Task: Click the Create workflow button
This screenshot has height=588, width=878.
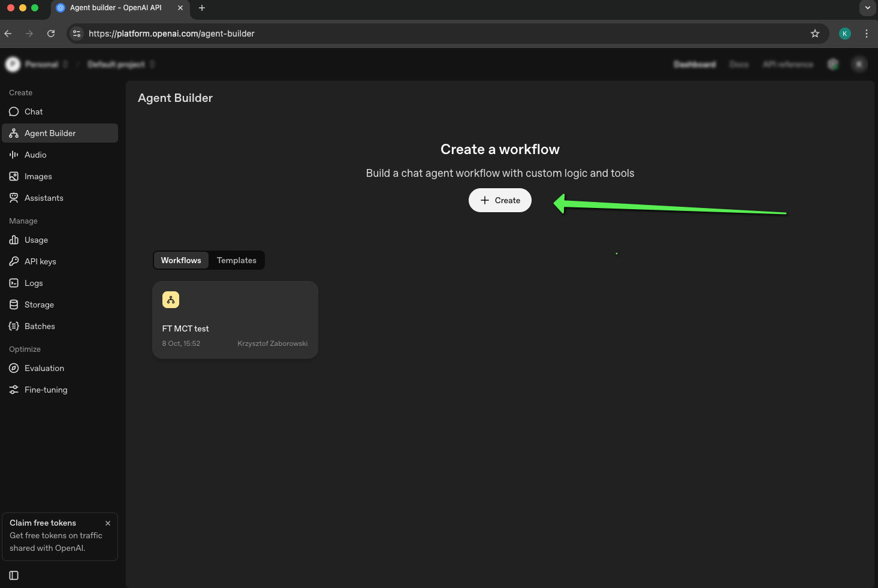Action: [500, 200]
